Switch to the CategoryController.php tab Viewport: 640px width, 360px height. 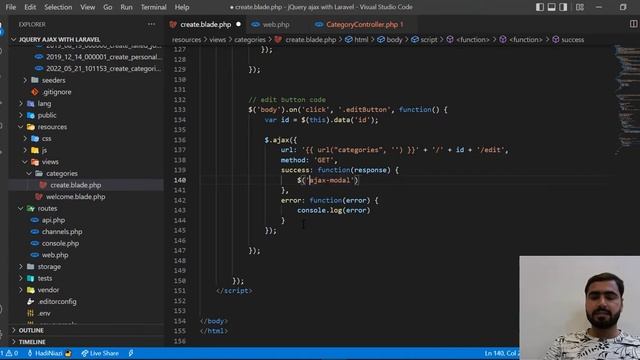point(364,24)
